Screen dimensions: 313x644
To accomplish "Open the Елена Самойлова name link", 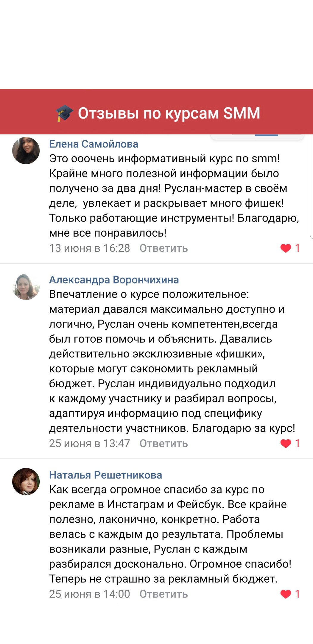I will tap(94, 144).
